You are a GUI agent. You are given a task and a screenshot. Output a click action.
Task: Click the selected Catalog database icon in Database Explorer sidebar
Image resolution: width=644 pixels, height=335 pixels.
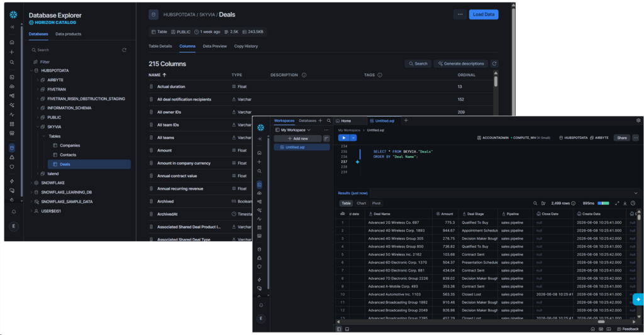click(12, 148)
